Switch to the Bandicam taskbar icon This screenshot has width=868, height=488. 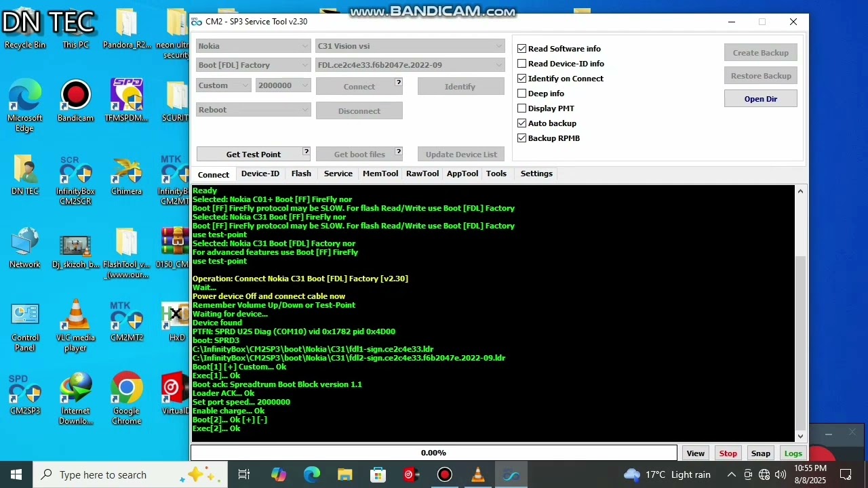[x=444, y=474]
